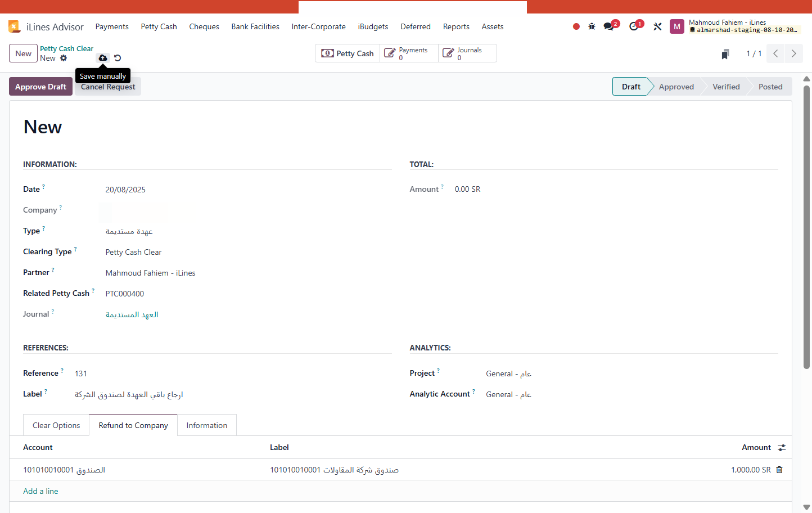
Task: Open the user avatar M menu
Action: click(677, 26)
